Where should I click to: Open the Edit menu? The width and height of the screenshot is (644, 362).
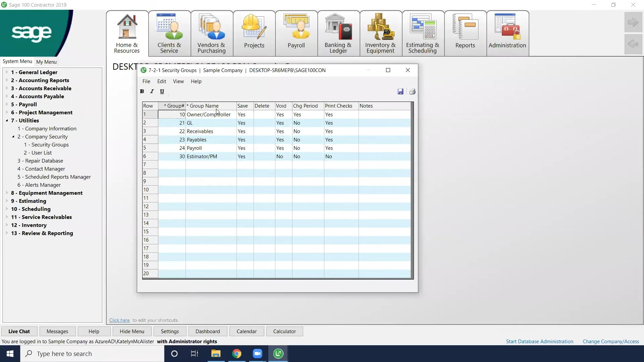coord(162,81)
